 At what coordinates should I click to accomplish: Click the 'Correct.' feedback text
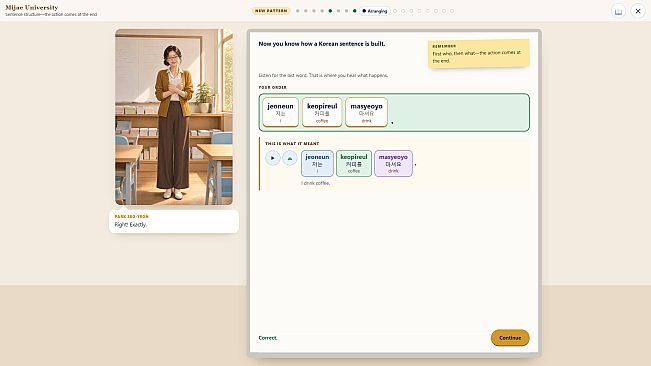click(268, 338)
